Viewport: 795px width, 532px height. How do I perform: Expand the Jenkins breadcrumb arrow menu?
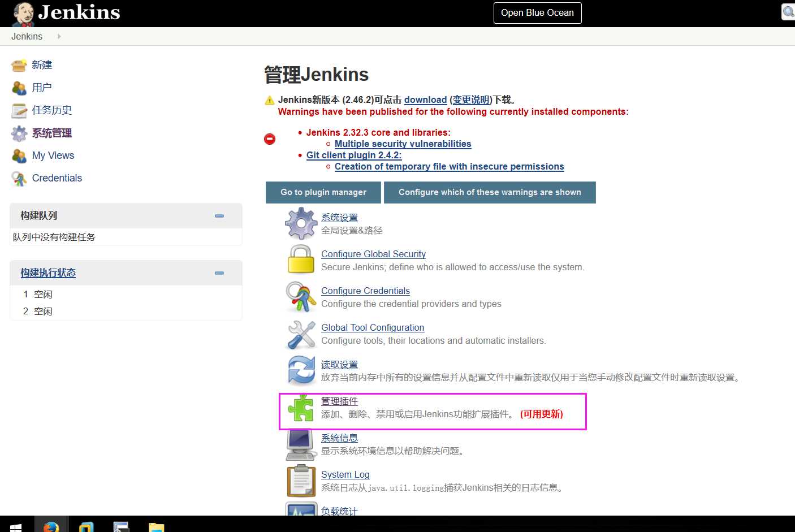tap(59, 36)
